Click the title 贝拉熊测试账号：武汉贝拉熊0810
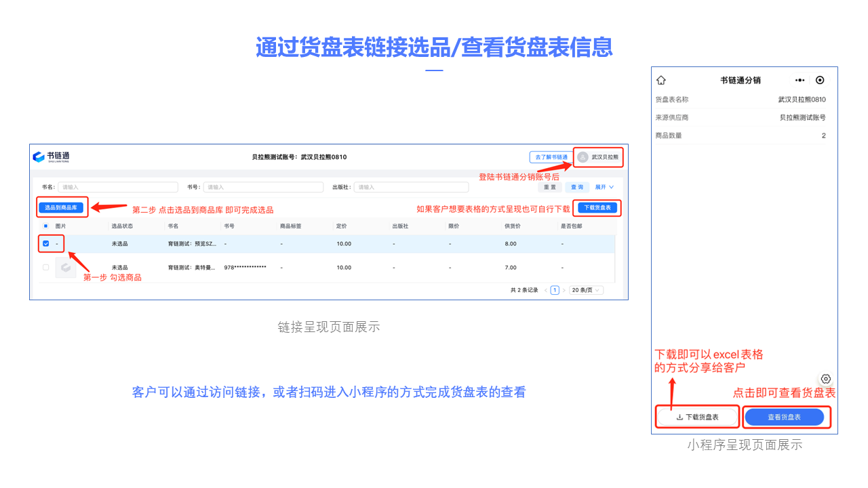The width and height of the screenshot is (868, 488). (299, 157)
